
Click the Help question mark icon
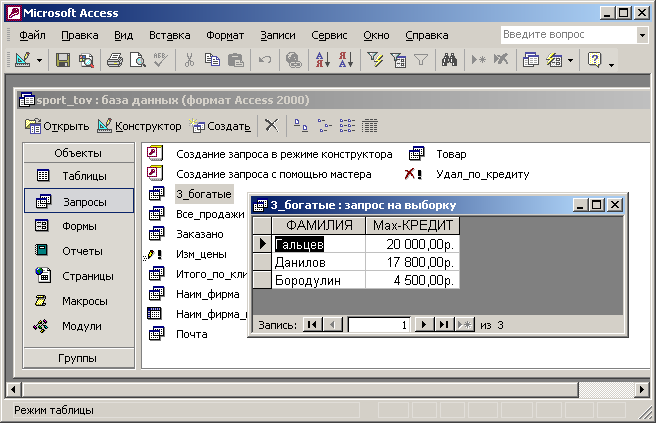pyautogui.click(x=594, y=60)
